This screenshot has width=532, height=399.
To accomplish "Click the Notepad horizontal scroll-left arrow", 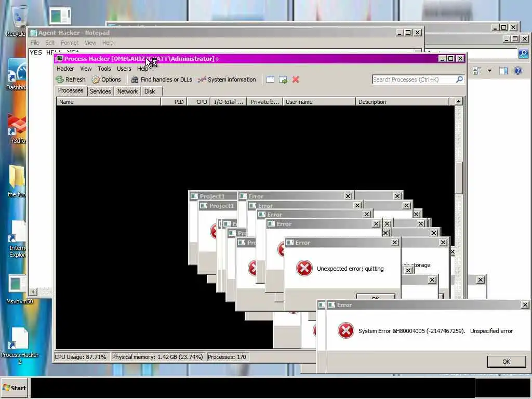I will tap(33, 291).
